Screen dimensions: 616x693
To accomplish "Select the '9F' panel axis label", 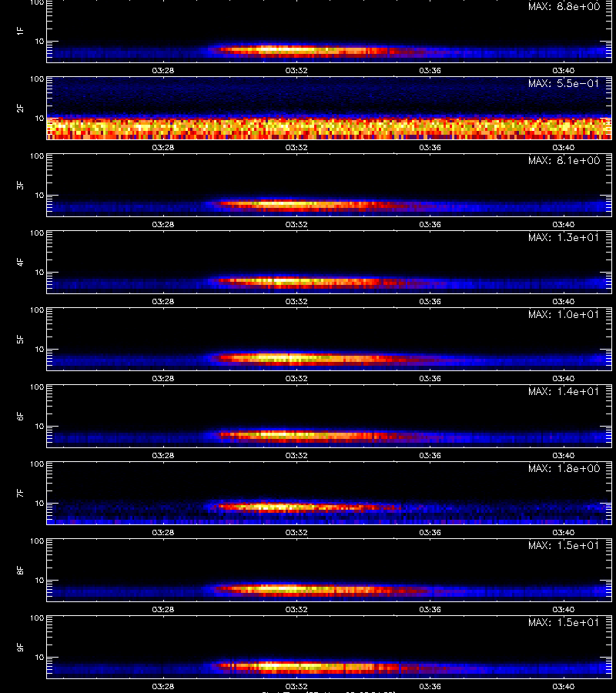I will coord(20,647).
